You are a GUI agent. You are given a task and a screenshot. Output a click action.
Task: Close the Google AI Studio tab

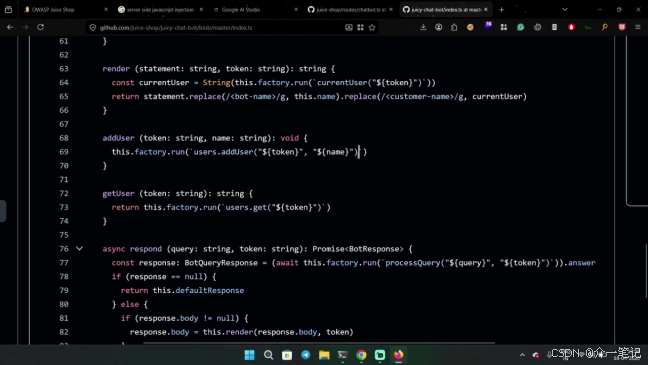(296, 10)
